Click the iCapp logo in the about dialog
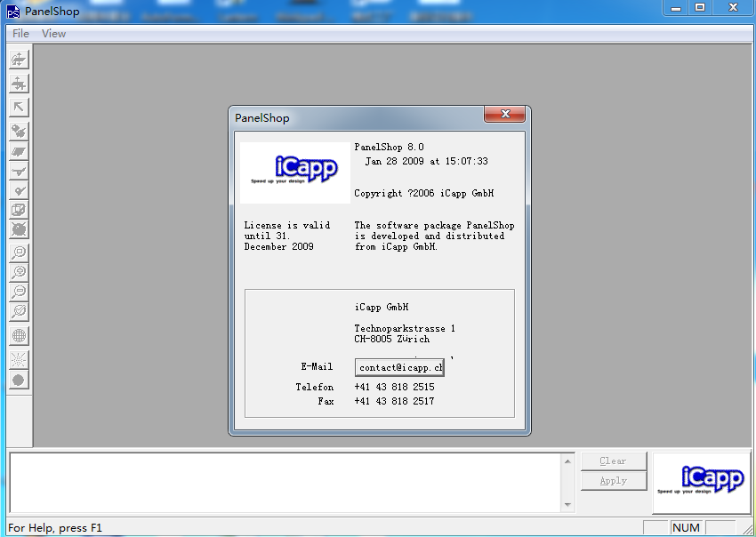Viewport: 756px width, 537px height. pos(295,172)
